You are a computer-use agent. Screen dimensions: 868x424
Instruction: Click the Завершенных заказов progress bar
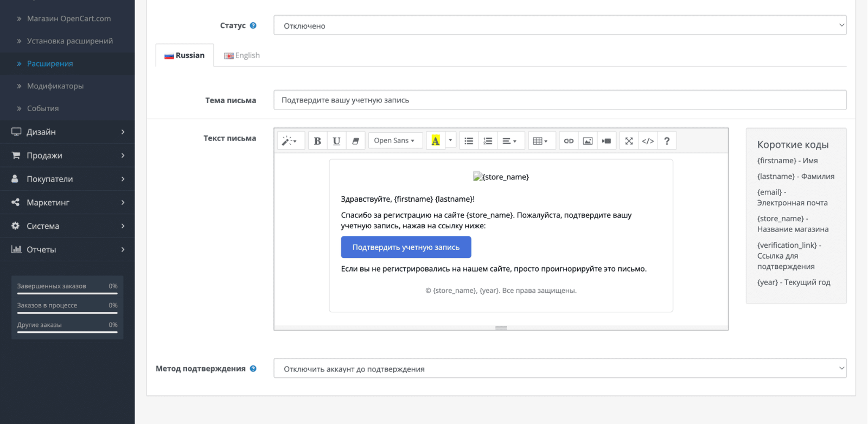point(67,293)
